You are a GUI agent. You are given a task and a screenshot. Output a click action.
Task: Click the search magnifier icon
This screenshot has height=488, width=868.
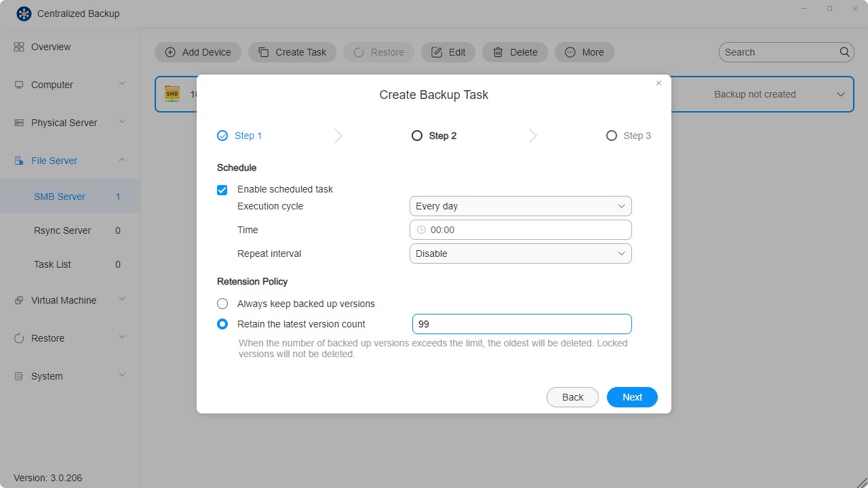pyautogui.click(x=844, y=52)
